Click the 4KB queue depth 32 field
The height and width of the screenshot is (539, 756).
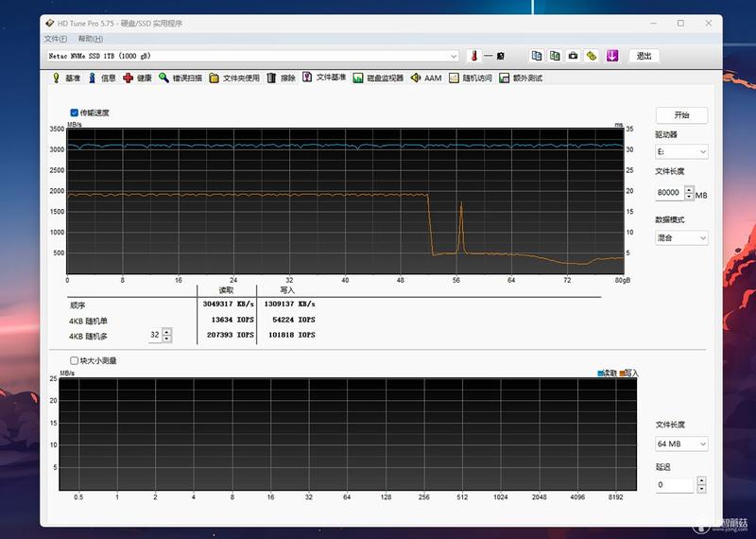155,335
